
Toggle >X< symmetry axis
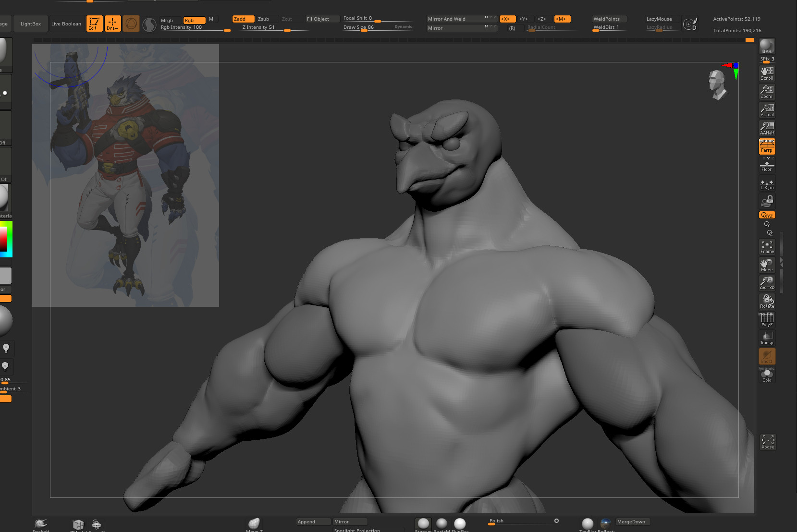[507, 19]
